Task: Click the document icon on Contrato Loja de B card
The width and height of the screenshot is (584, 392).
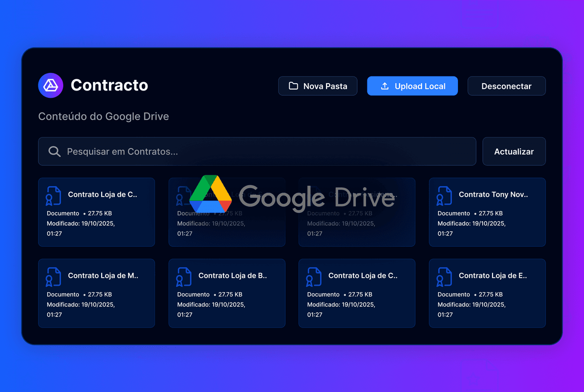Action: [x=184, y=276]
